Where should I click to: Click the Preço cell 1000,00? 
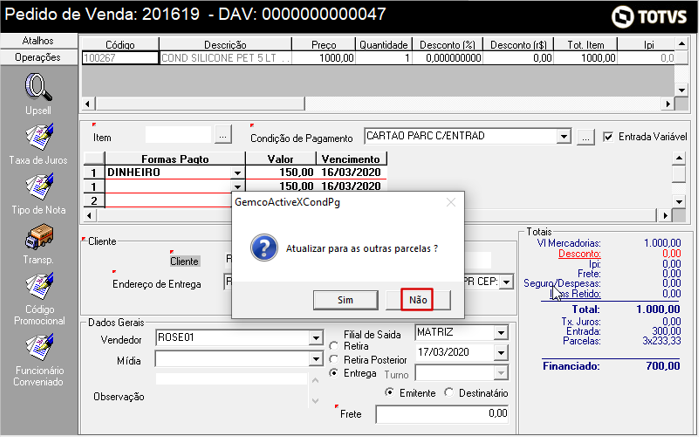click(x=324, y=58)
